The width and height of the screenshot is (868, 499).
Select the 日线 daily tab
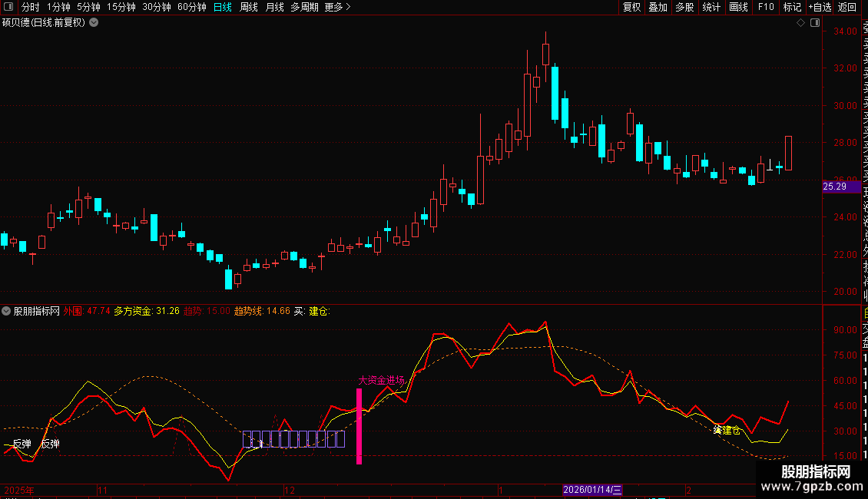(223, 7)
